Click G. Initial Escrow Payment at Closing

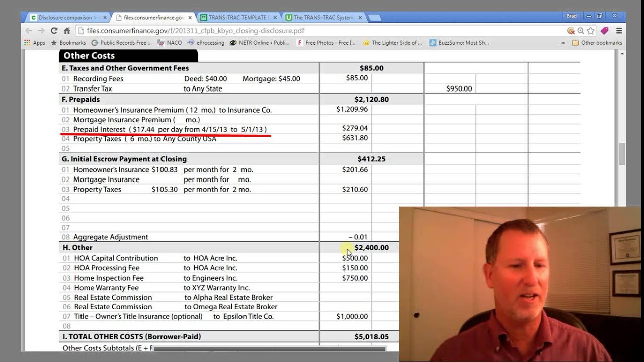124,159
